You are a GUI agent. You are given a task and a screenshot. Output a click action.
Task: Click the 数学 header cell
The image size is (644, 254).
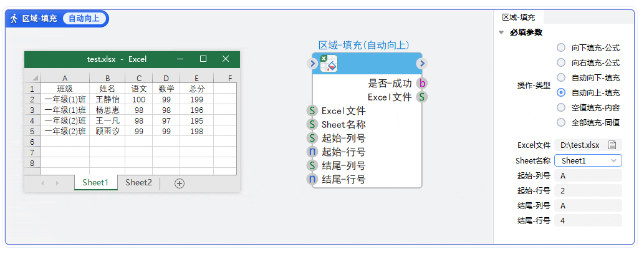[x=166, y=89]
